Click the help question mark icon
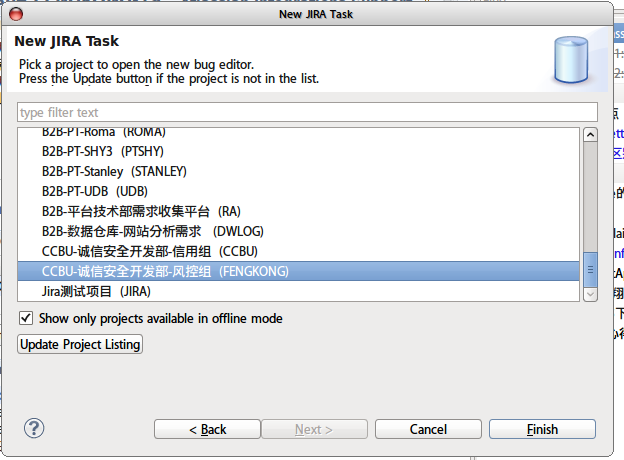 pyautogui.click(x=34, y=428)
